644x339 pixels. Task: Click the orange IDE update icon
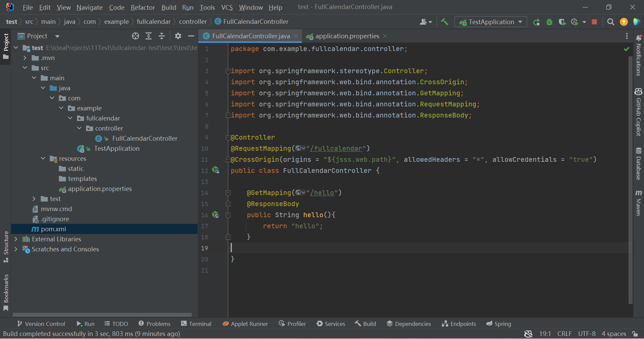[624, 22]
